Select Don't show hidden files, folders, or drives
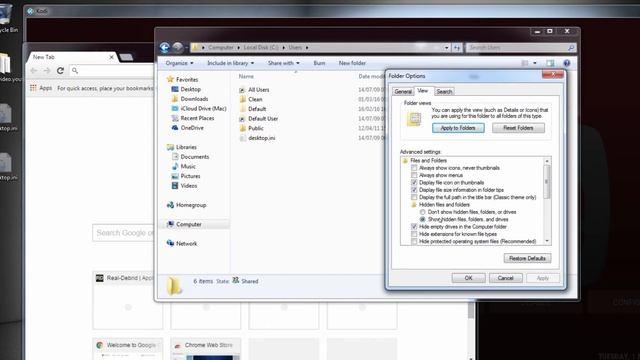 (x=422, y=212)
